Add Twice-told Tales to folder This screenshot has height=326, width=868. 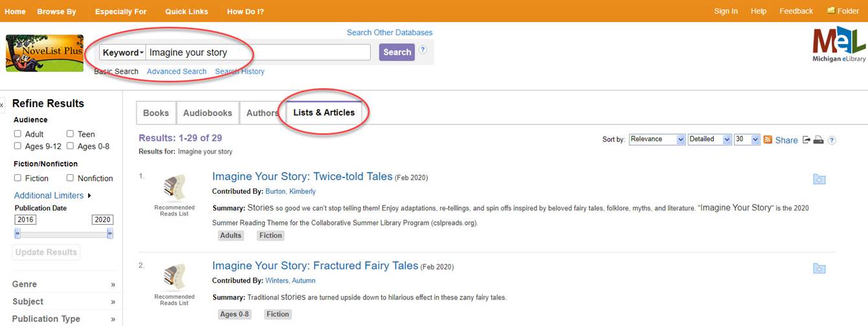coord(819,180)
